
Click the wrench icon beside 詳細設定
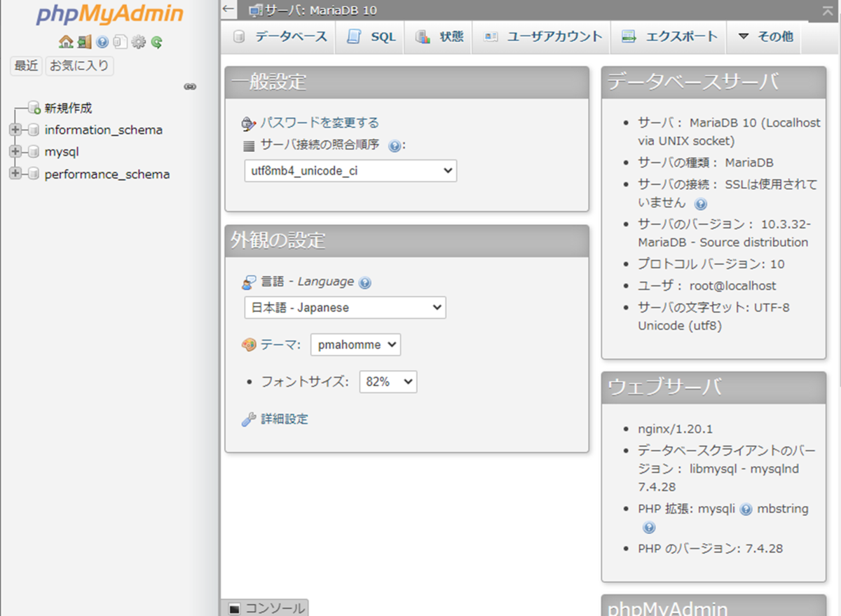[x=249, y=420]
